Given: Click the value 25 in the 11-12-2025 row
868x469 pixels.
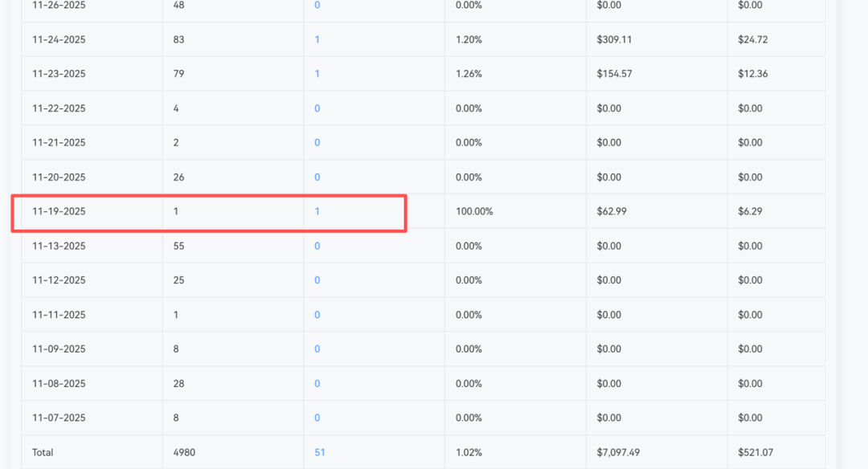Looking at the screenshot, I should point(178,280).
